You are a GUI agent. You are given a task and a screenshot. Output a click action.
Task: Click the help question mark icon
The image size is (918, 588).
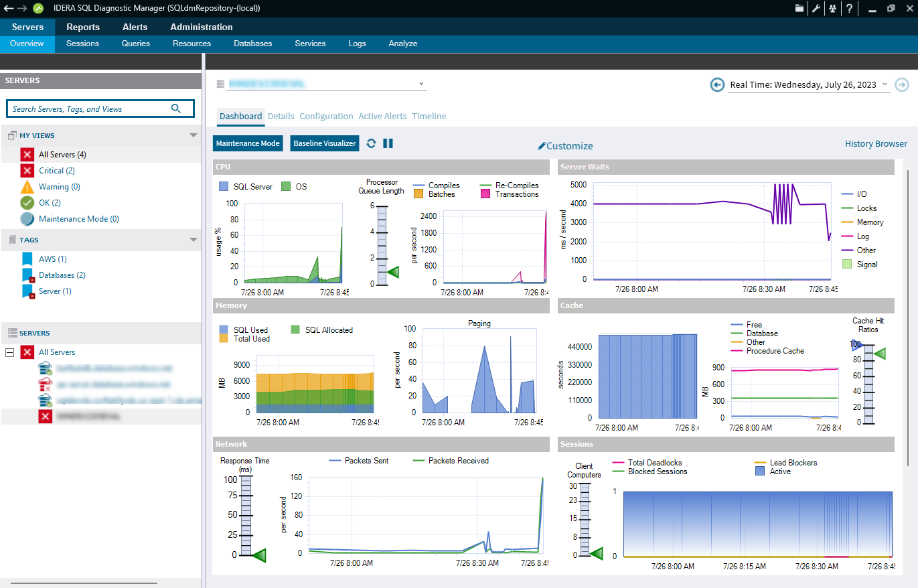pos(849,9)
